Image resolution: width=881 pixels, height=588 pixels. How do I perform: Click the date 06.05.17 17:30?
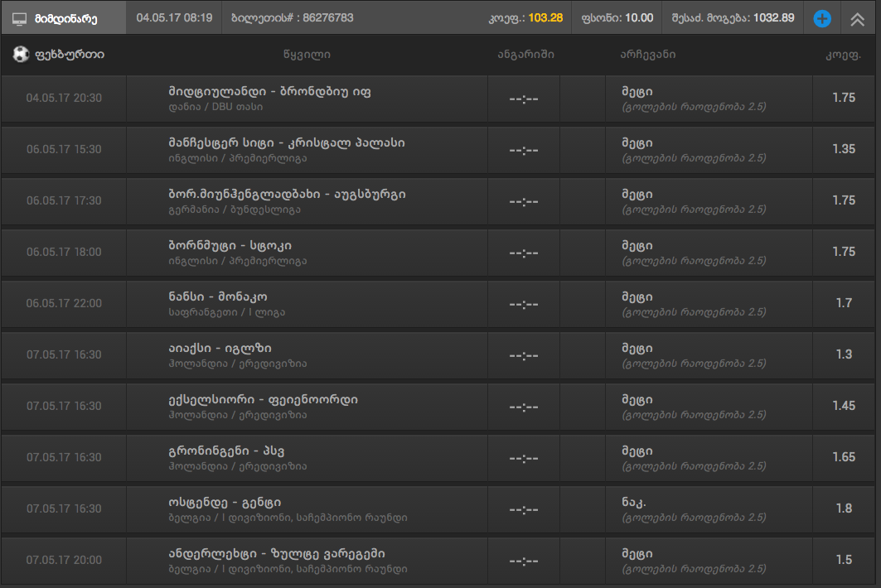[x=64, y=200]
